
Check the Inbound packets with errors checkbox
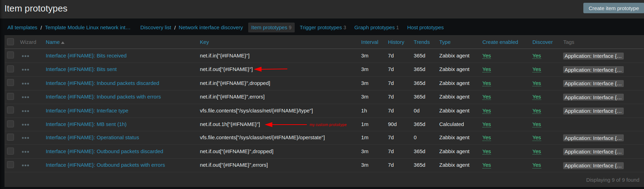coord(10,96)
